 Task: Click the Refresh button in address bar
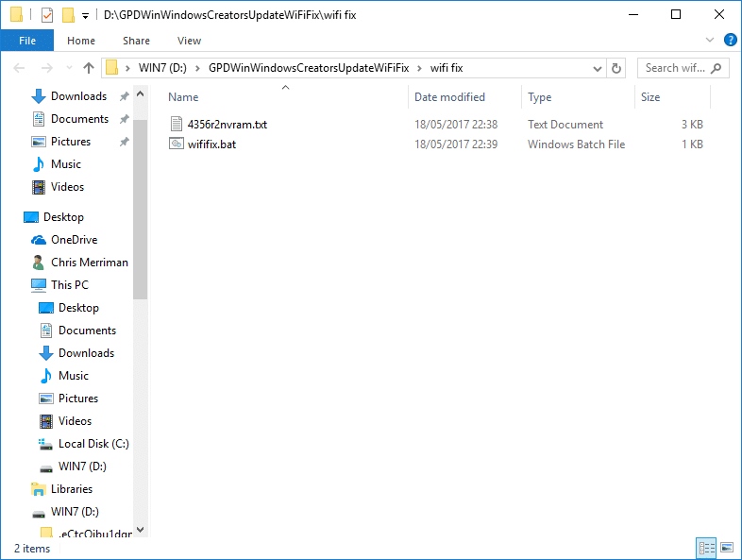[616, 68]
